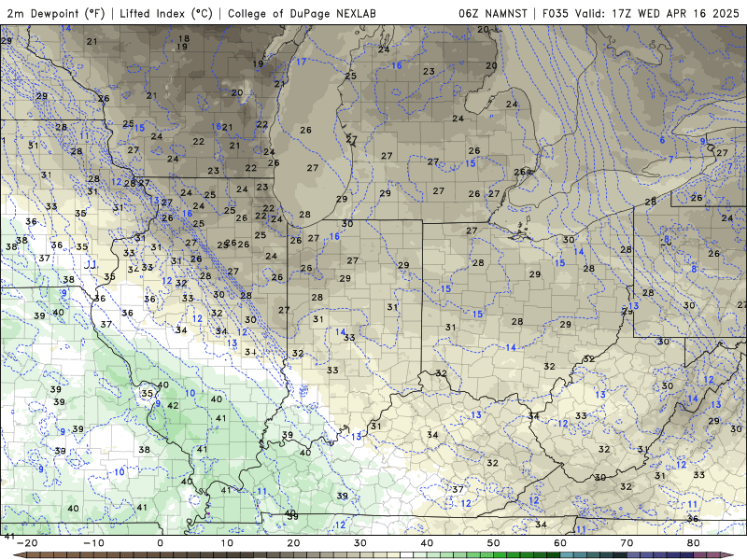Click the "70" color scale tick label
This screenshot has width=747, height=560.
(x=627, y=543)
